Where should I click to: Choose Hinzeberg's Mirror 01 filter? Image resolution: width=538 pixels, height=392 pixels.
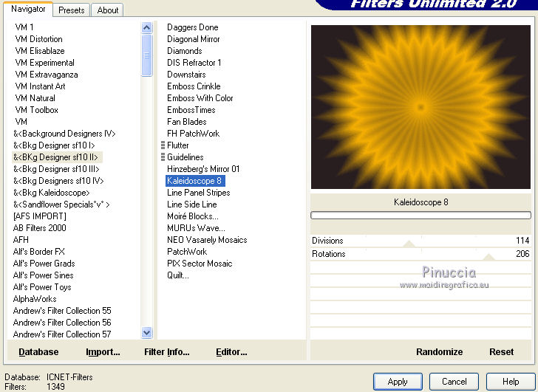pos(203,169)
